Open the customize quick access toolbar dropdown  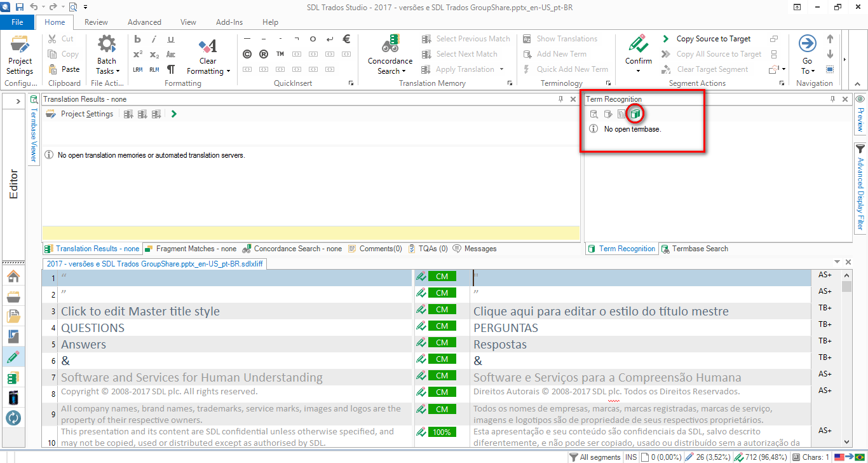pos(84,7)
